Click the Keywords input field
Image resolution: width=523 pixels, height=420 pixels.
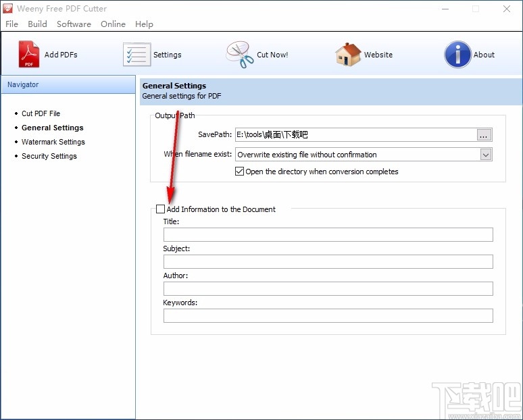pos(328,315)
